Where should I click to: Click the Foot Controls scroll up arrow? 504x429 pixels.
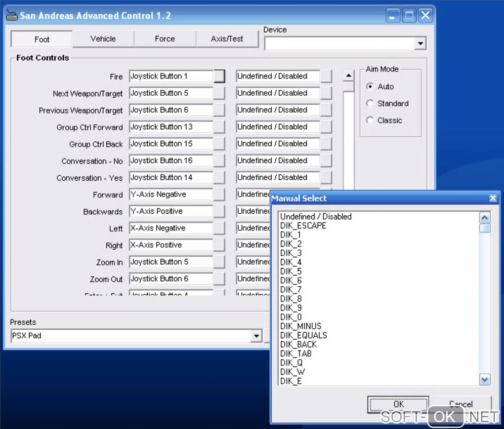[348, 76]
